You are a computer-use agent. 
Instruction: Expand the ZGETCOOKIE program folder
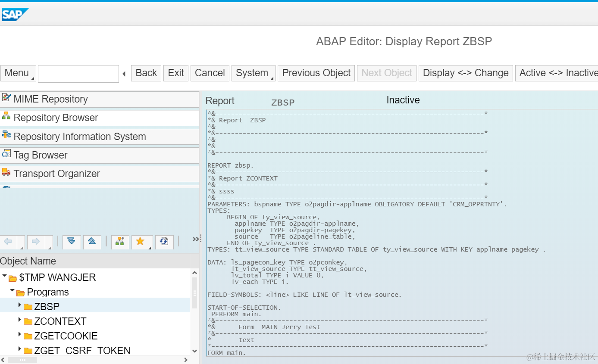19,335
